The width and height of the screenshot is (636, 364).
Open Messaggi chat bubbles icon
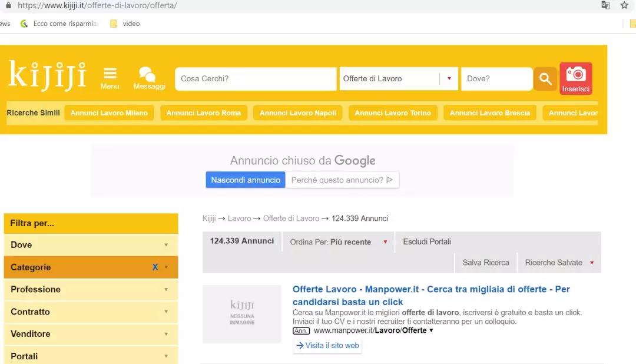click(148, 75)
